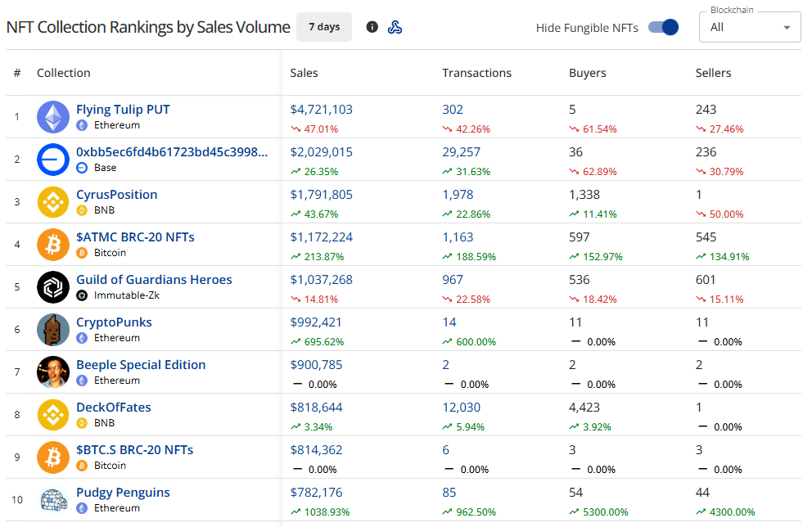Screen dimensions: 812x527
Task: Sort by the Buyers column header
Action: pyautogui.click(x=587, y=73)
